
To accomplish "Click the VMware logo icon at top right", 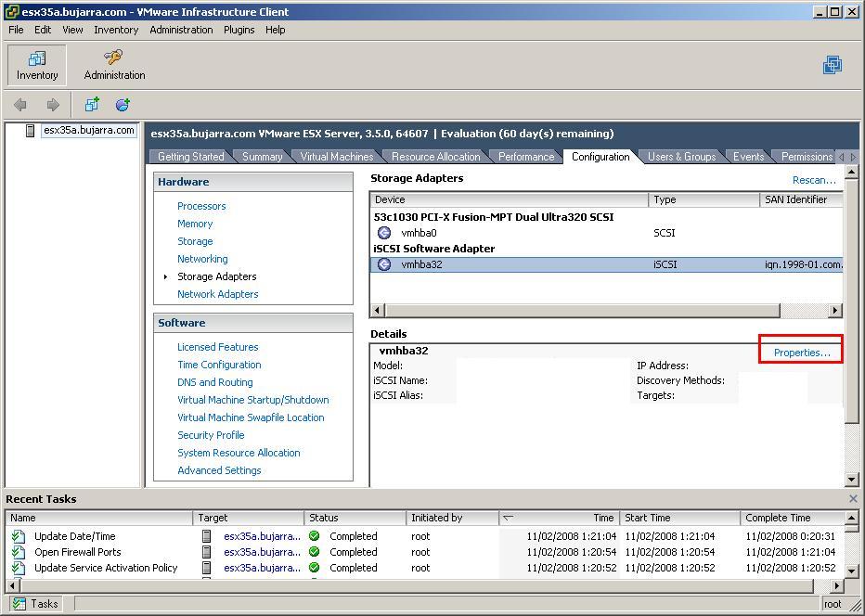I will pos(833,65).
